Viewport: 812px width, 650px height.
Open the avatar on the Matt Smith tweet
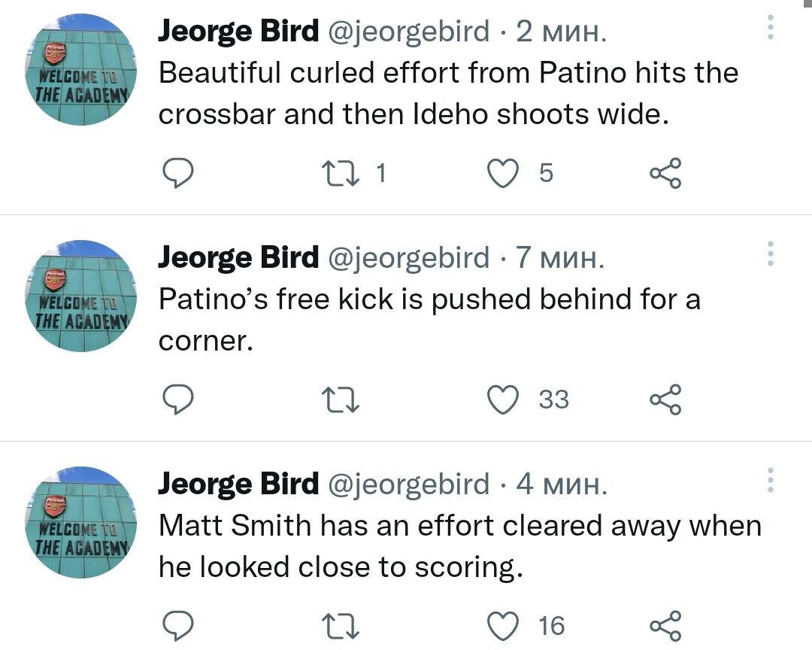click(81, 521)
